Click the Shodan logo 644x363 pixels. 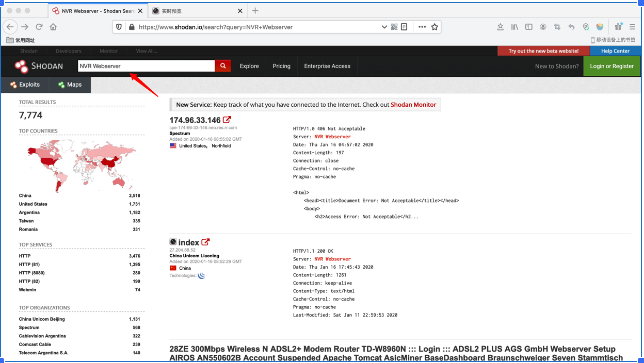(x=39, y=66)
